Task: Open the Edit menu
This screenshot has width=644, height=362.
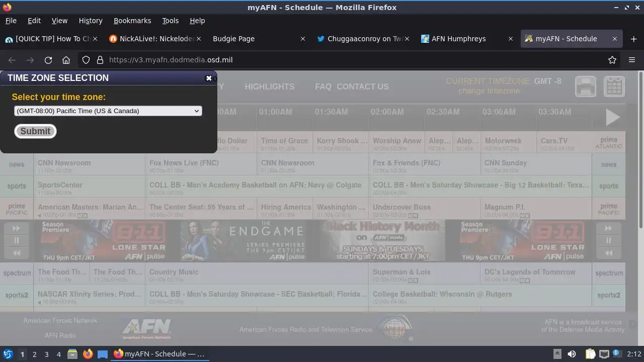Action: [34, 21]
